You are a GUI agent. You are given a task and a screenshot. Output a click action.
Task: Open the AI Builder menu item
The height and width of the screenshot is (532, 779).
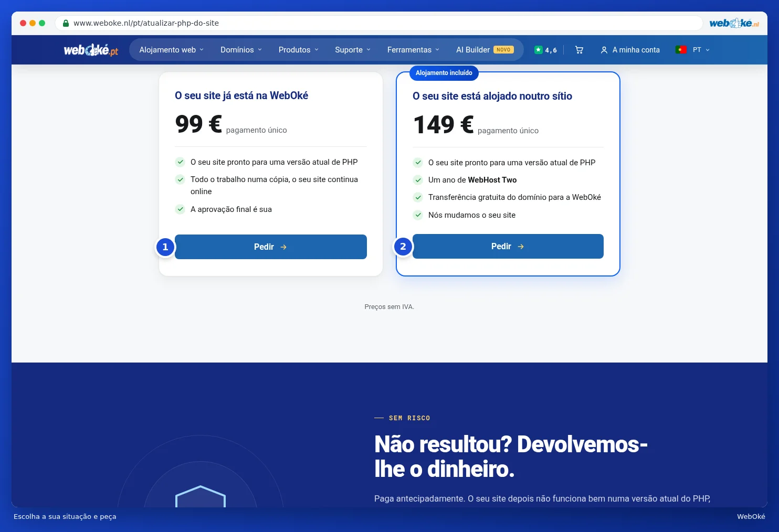pyautogui.click(x=485, y=50)
